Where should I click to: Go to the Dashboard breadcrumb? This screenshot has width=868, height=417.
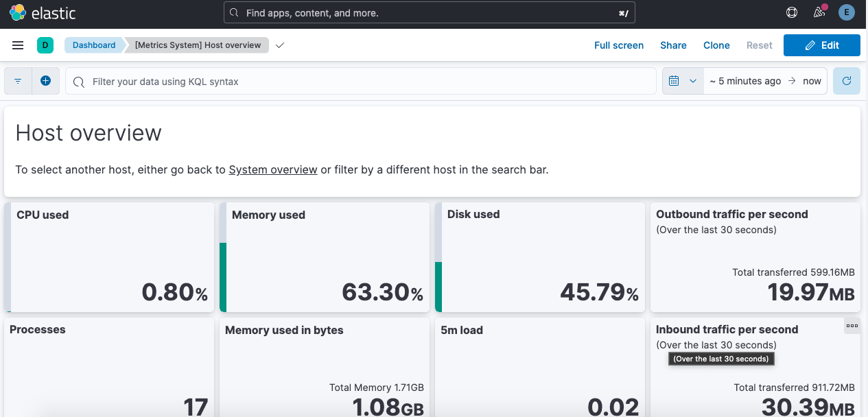(94, 45)
